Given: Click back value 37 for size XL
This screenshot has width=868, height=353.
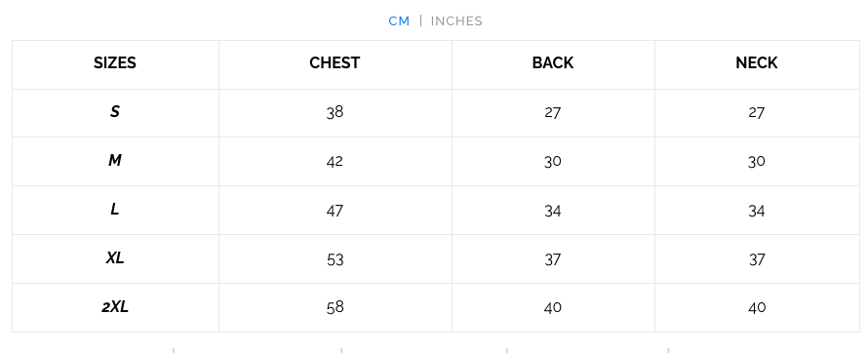Looking at the screenshot, I should point(553,259).
